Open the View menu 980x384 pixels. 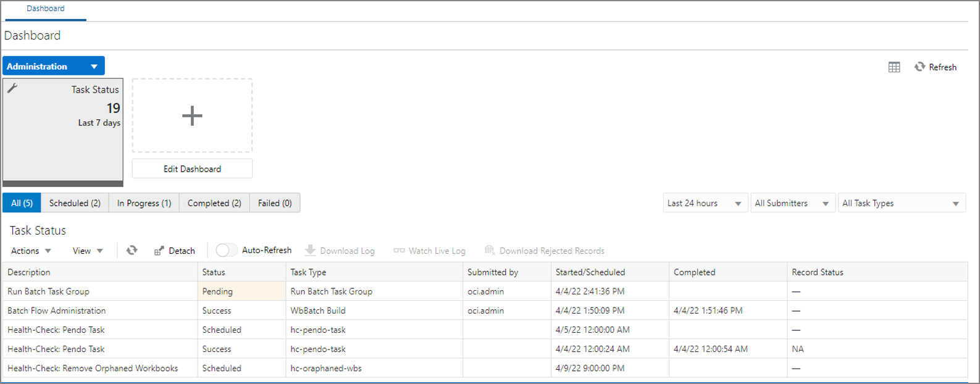[88, 251]
